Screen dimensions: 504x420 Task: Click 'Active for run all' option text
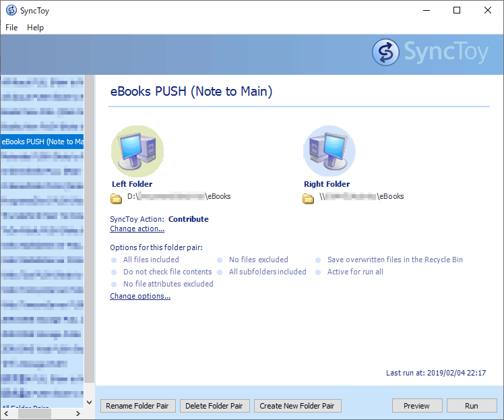tap(355, 272)
